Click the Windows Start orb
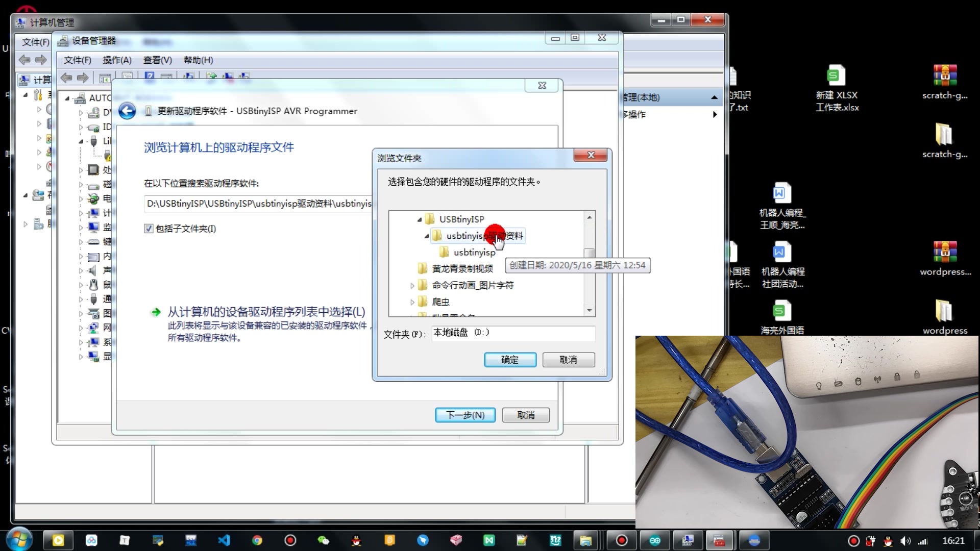 tap(19, 539)
